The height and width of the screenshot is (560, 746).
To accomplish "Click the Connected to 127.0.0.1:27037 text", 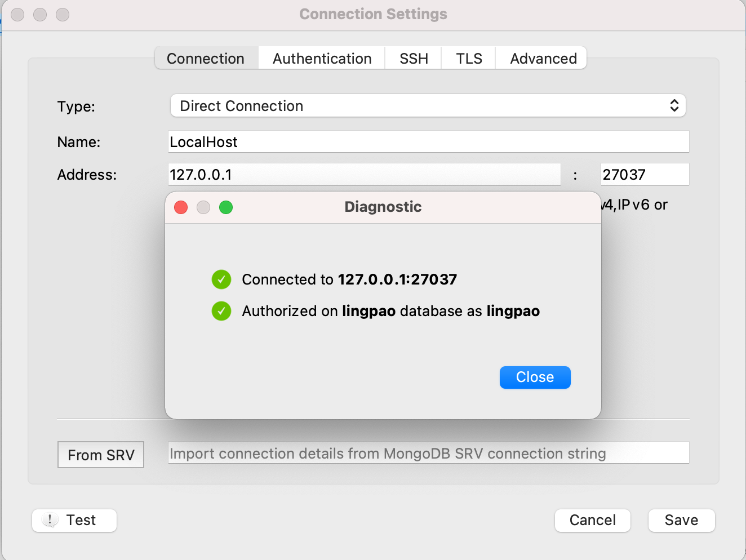I will point(349,279).
